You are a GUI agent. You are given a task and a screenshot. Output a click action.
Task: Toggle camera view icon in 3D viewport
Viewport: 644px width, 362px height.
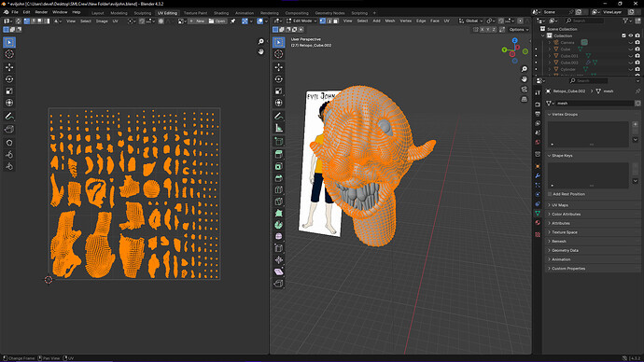point(525,89)
